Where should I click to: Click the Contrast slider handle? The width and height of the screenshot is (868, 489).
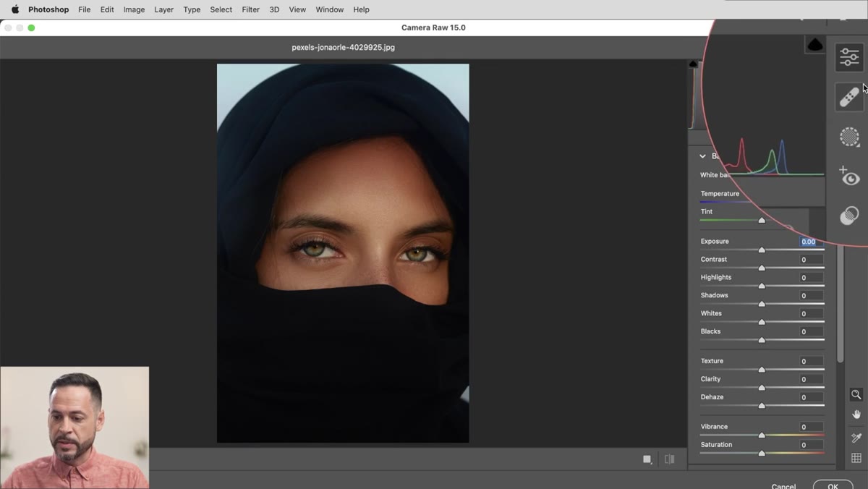click(762, 268)
